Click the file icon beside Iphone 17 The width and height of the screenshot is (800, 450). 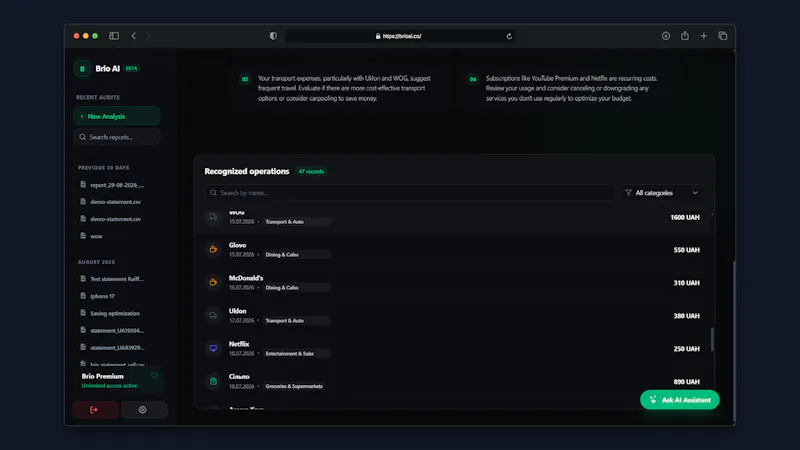click(x=83, y=295)
